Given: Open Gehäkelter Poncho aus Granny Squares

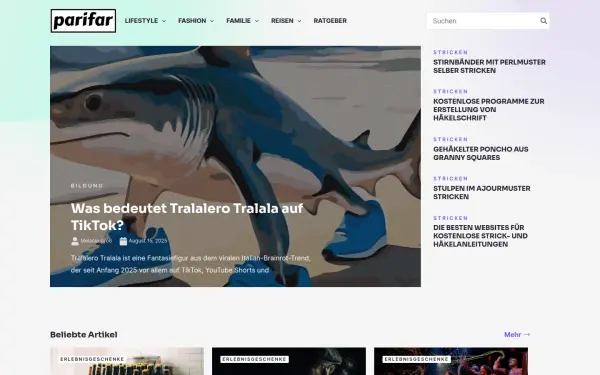Looking at the screenshot, I should [481, 153].
